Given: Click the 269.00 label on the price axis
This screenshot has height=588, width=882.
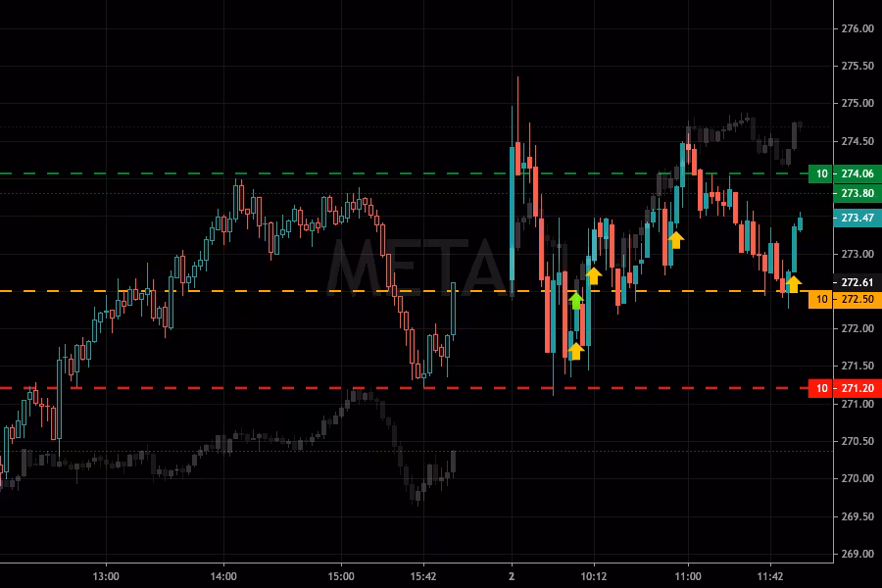Looking at the screenshot, I should [857, 554].
